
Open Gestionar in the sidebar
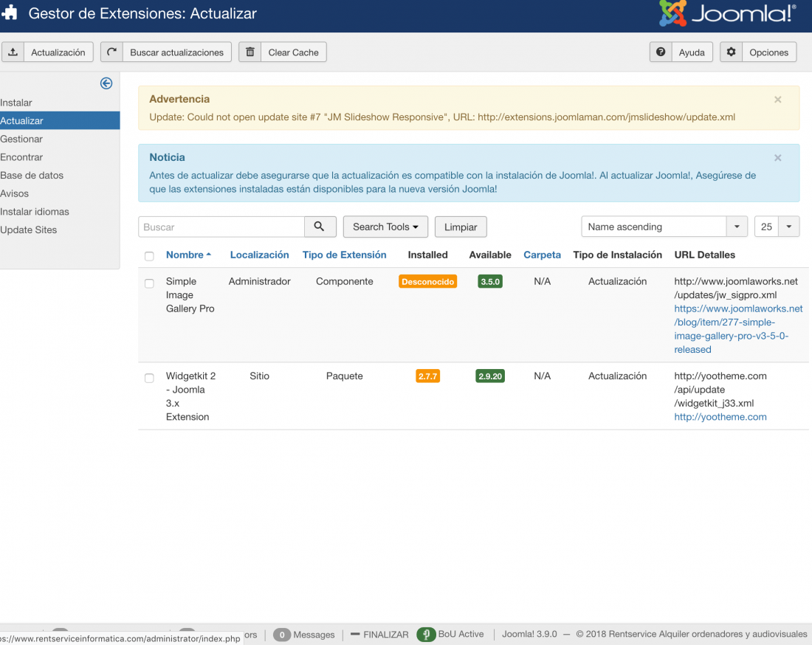pos(58,139)
